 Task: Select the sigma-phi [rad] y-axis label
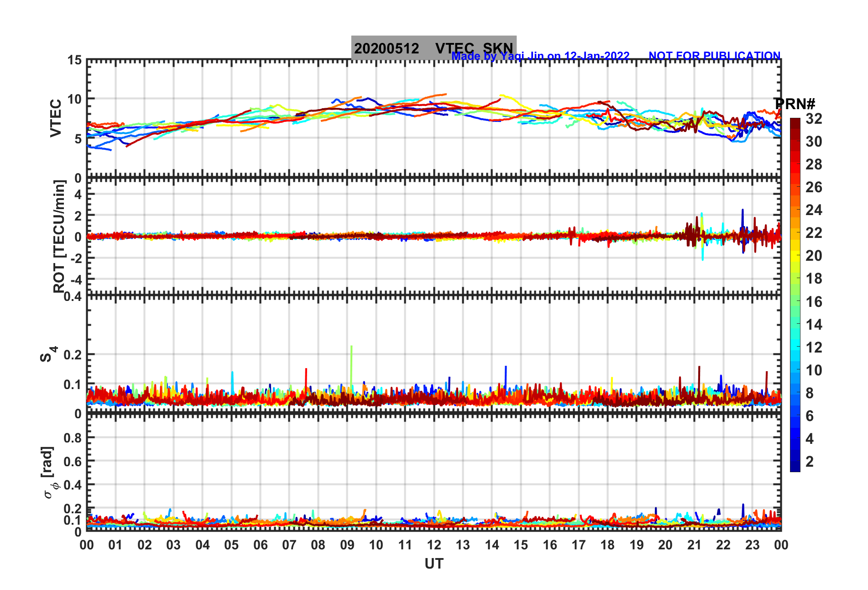click(48, 472)
